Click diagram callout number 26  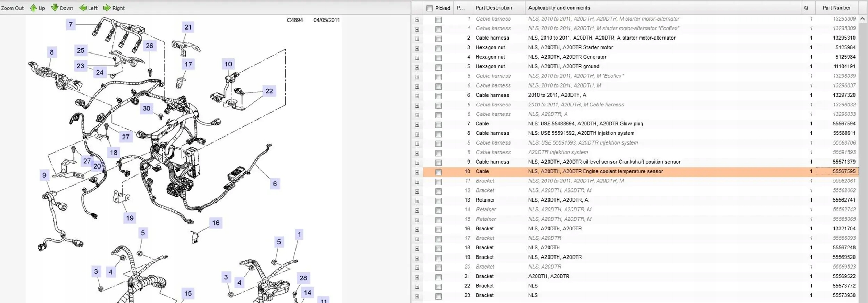pos(150,46)
